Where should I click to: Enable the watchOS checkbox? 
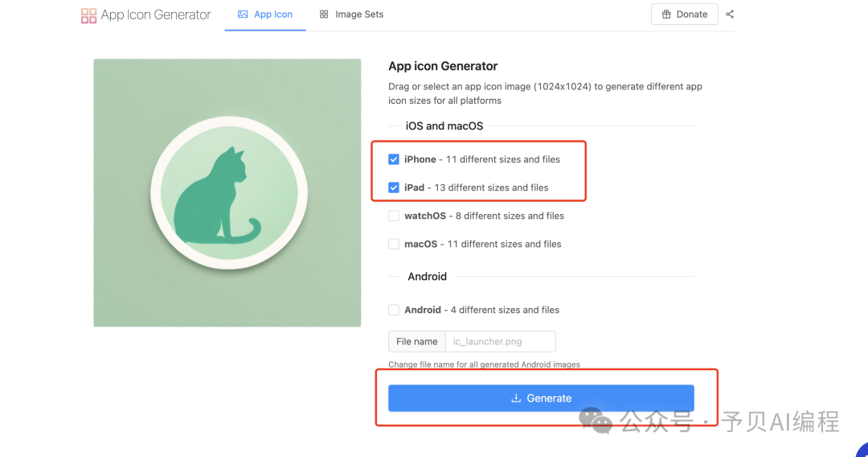[394, 216]
